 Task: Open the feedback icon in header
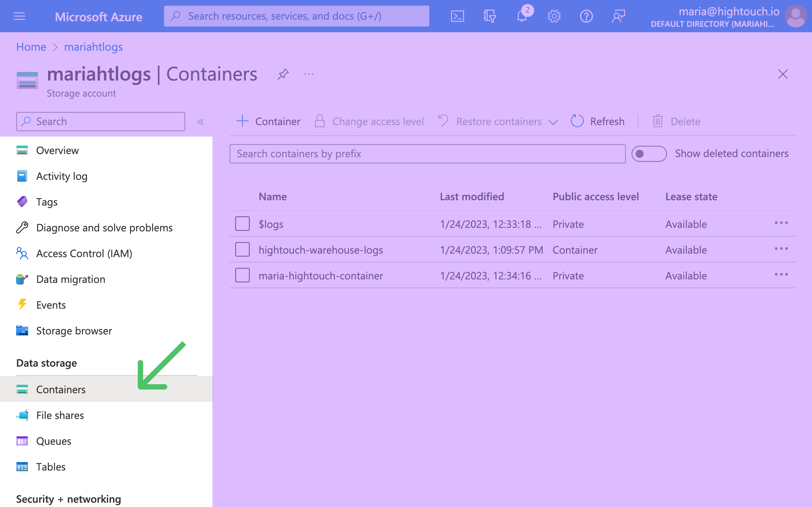click(x=618, y=16)
